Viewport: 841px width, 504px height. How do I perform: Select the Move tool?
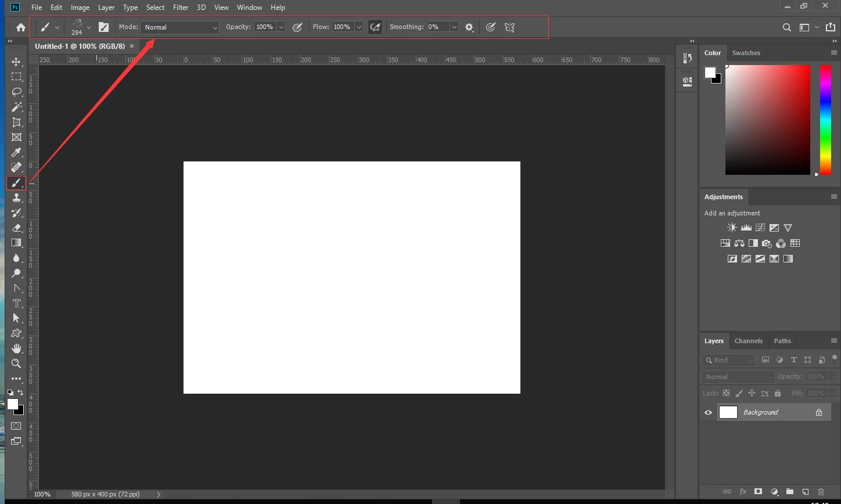pos(16,62)
